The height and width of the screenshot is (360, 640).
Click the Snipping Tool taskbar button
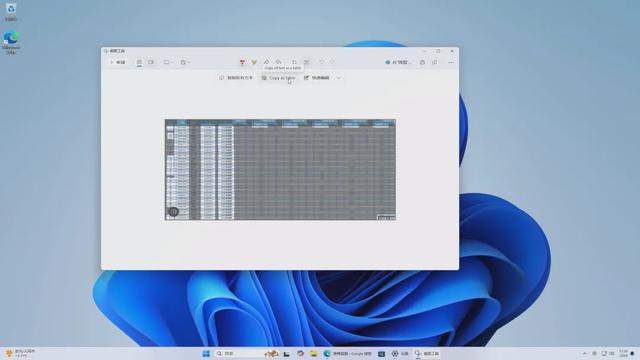coord(427,353)
